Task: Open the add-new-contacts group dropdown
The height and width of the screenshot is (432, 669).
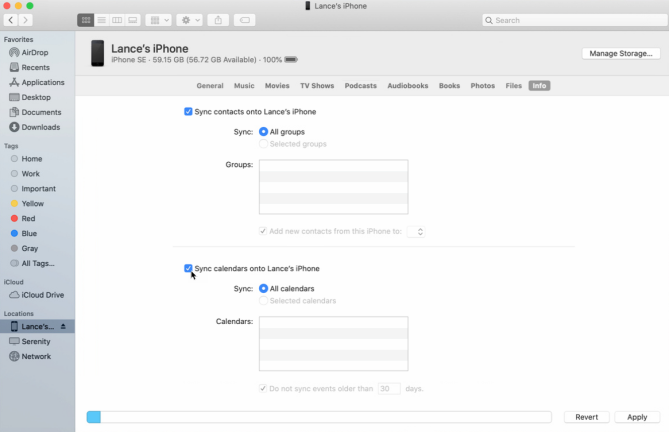Action: pyautogui.click(x=416, y=232)
